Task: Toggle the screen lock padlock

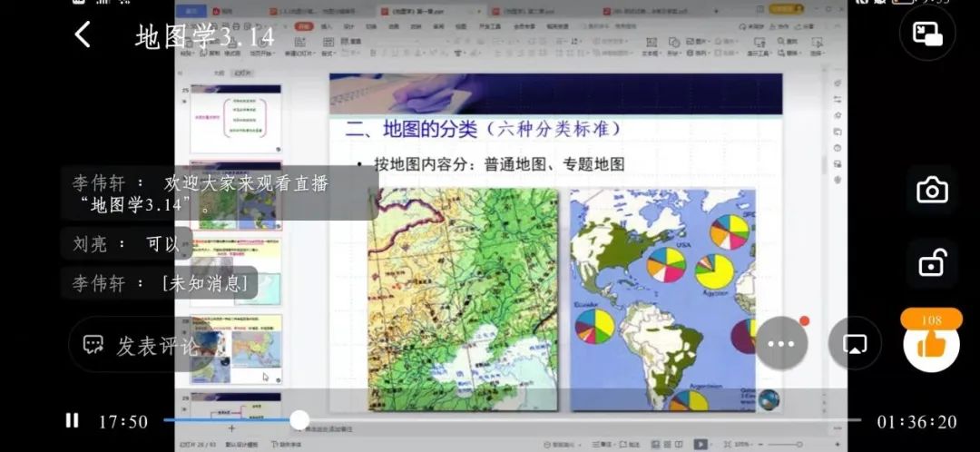Action: pyautogui.click(x=932, y=263)
